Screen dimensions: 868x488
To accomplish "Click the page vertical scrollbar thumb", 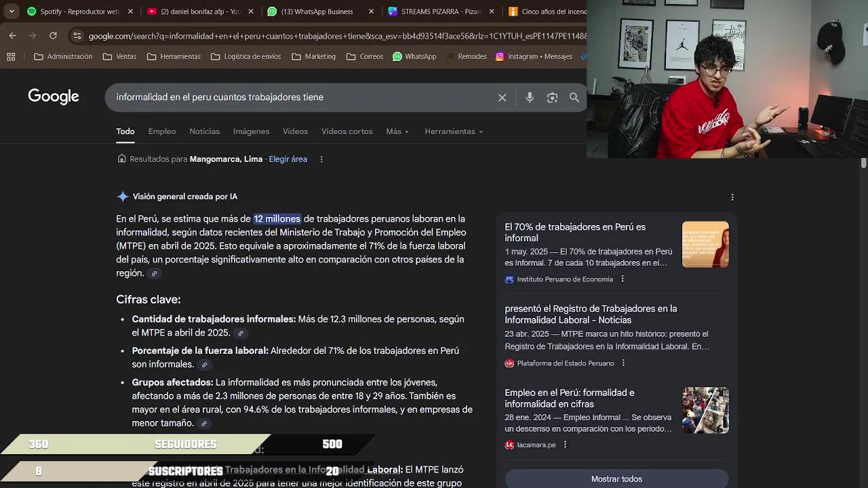I will click(863, 163).
